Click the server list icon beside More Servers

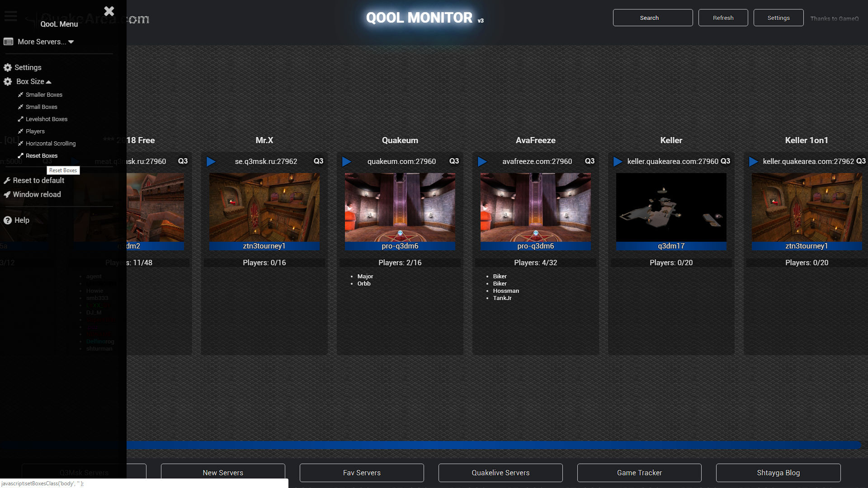coord(8,42)
